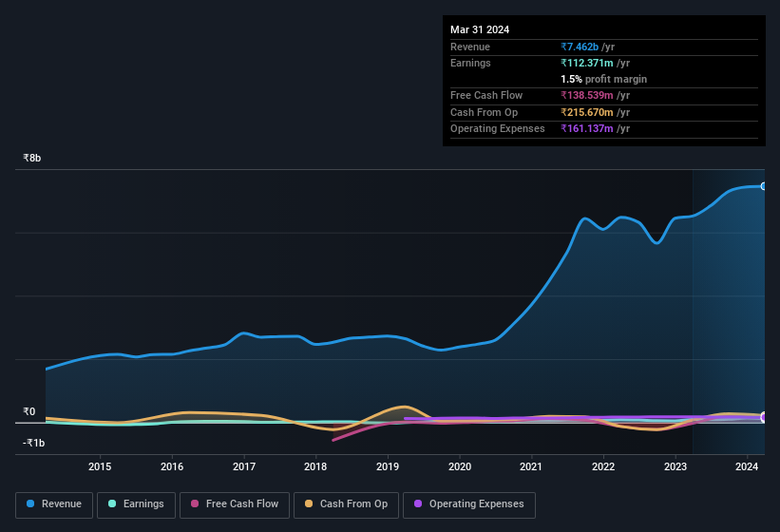Click the 2015 x-axis label
This screenshot has width=780, height=532.
(x=100, y=466)
